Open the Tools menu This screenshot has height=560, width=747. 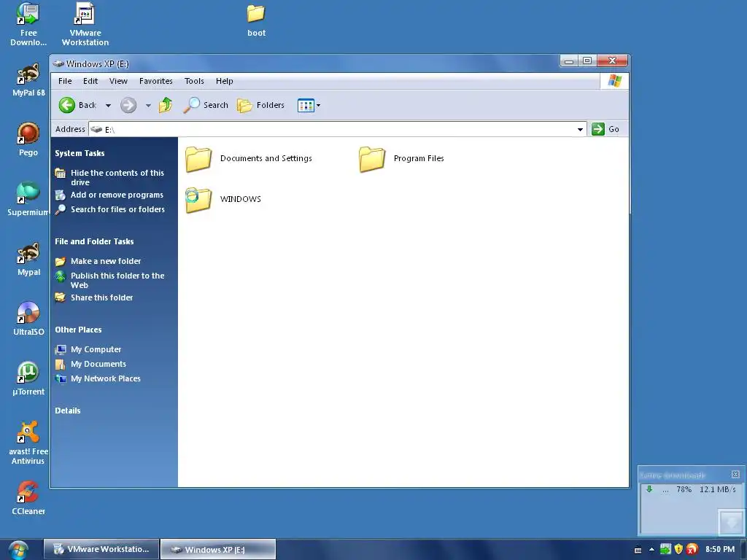(194, 81)
